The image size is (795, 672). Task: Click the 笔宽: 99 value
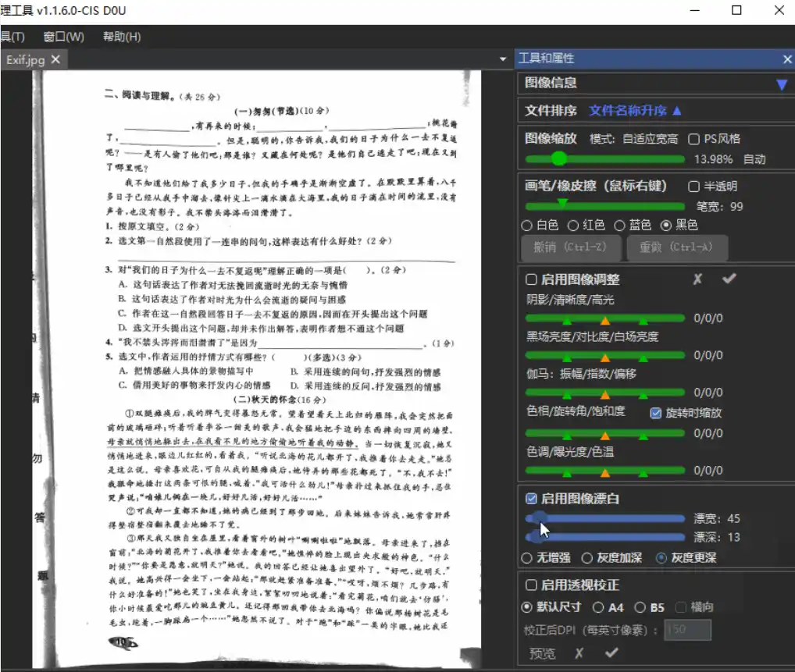coord(719,206)
